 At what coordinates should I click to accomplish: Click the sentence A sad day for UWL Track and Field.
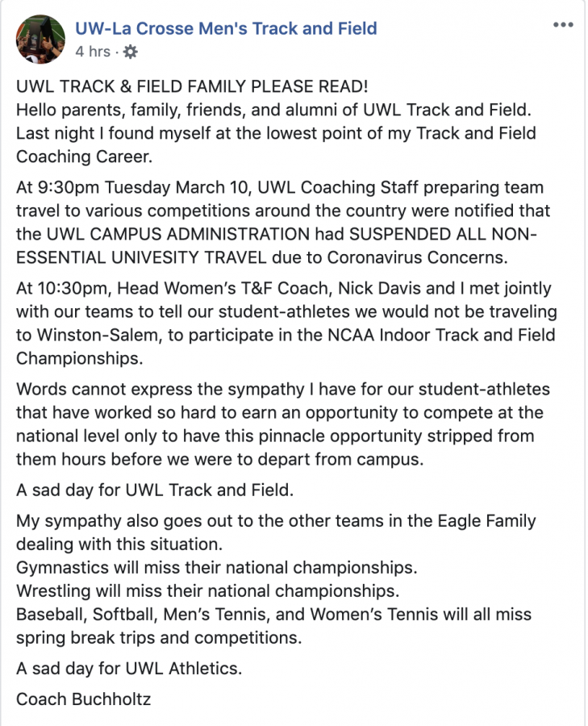155,490
